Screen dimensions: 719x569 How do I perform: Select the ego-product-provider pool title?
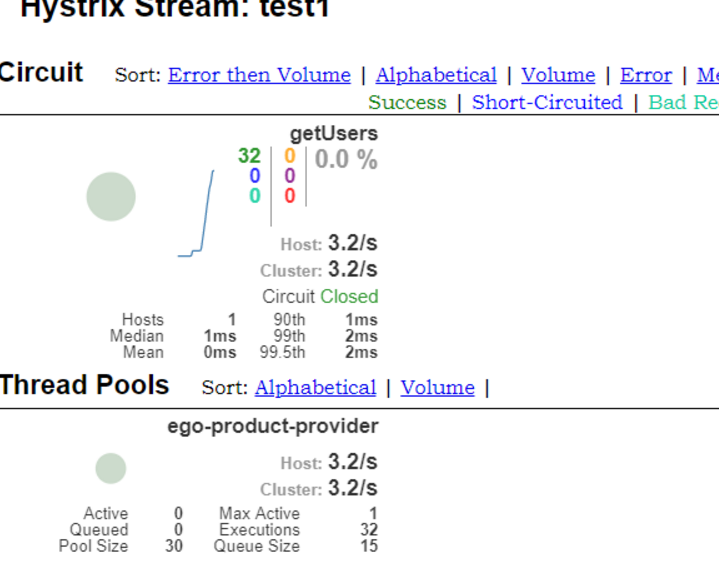(x=273, y=426)
